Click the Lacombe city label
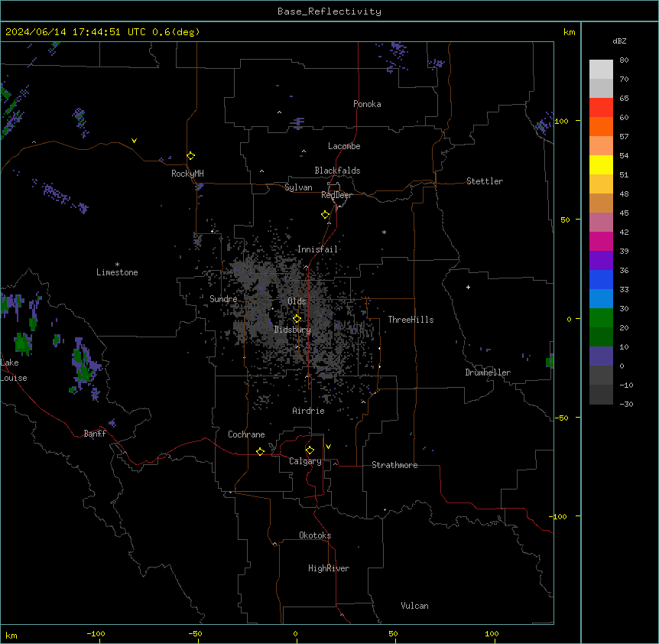The width and height of the screenshot is (659, 644). (344, 146)
